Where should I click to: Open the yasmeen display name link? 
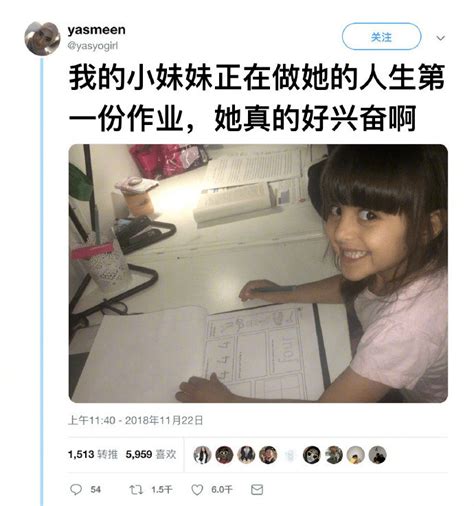(97, 30)
